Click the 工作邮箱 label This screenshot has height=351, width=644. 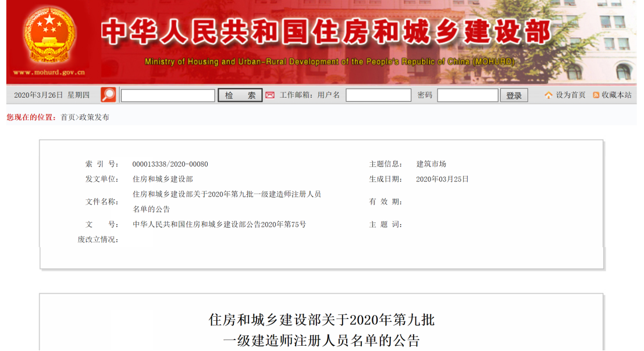tap(296, 95)
